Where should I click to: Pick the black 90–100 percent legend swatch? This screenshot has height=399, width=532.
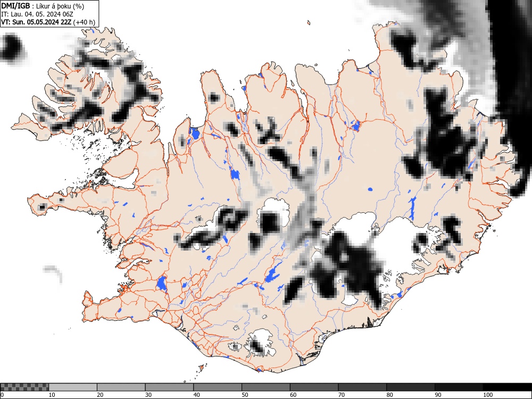click(459, 387)
